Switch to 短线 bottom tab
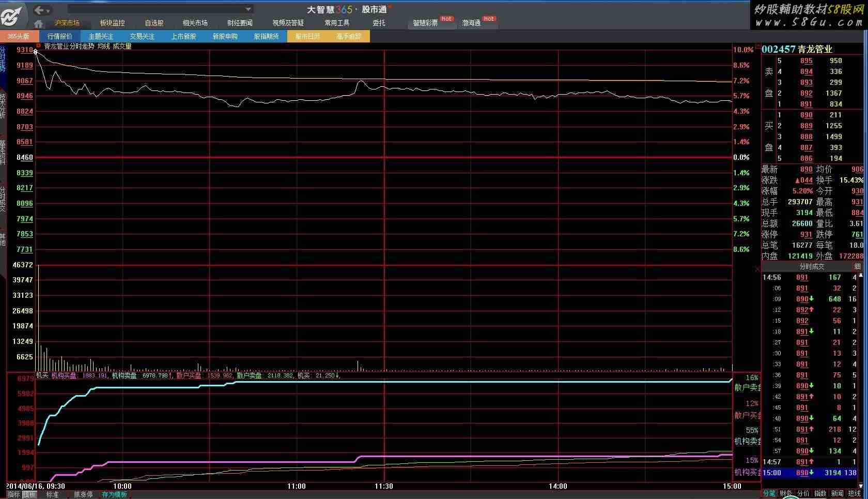The width and height of the screenshot is (868, 499). tap(855, 494)
